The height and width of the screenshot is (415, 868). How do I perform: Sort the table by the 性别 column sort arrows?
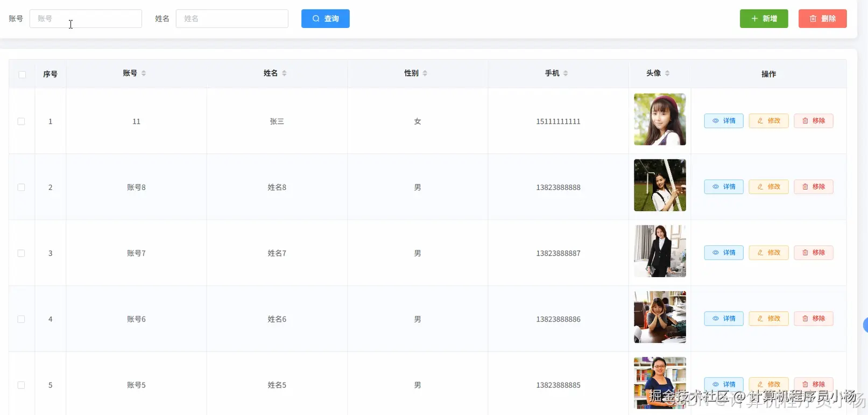tap(425, 73)
